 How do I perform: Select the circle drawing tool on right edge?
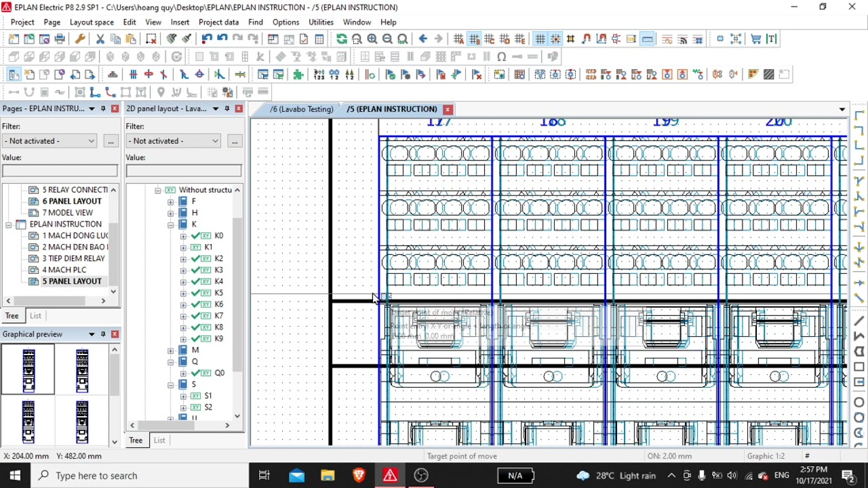(x=859, y=403)
